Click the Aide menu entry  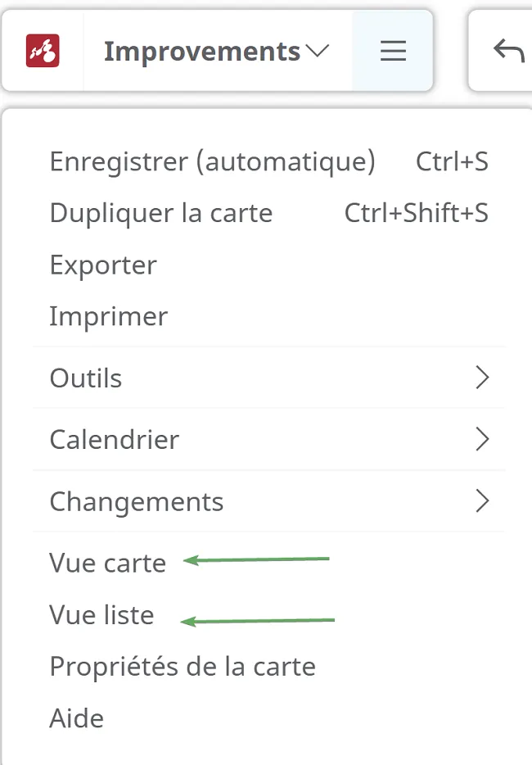click(x=77, y=718)
